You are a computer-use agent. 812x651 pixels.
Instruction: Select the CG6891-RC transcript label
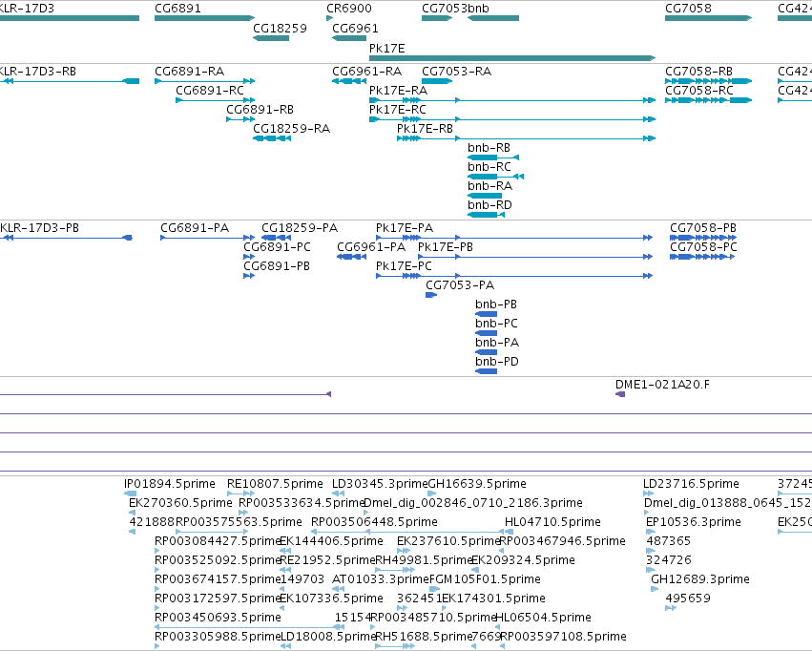pyautogui.click(x=210, y=90)
